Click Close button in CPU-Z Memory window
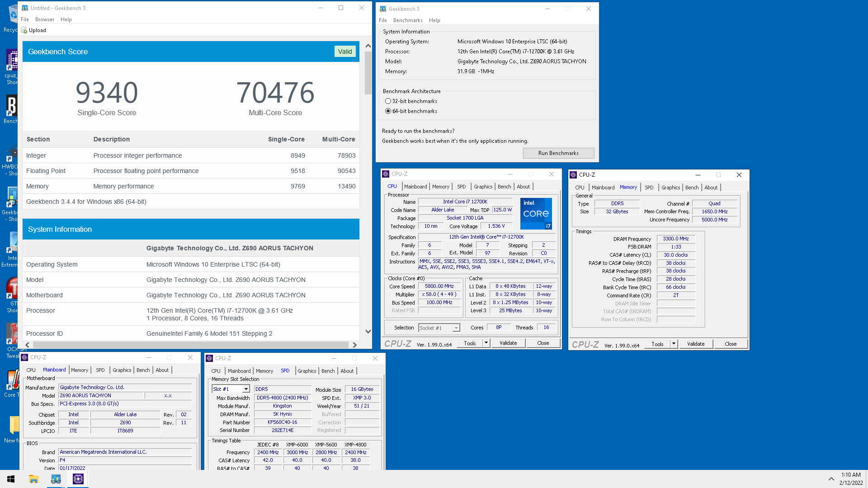 click(x=731, y=344)
